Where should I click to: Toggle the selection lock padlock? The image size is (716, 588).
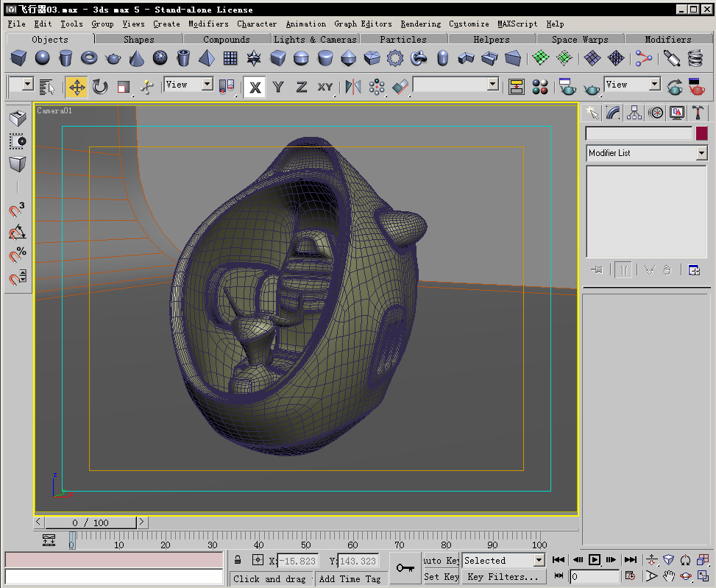[x=238, y=561]
